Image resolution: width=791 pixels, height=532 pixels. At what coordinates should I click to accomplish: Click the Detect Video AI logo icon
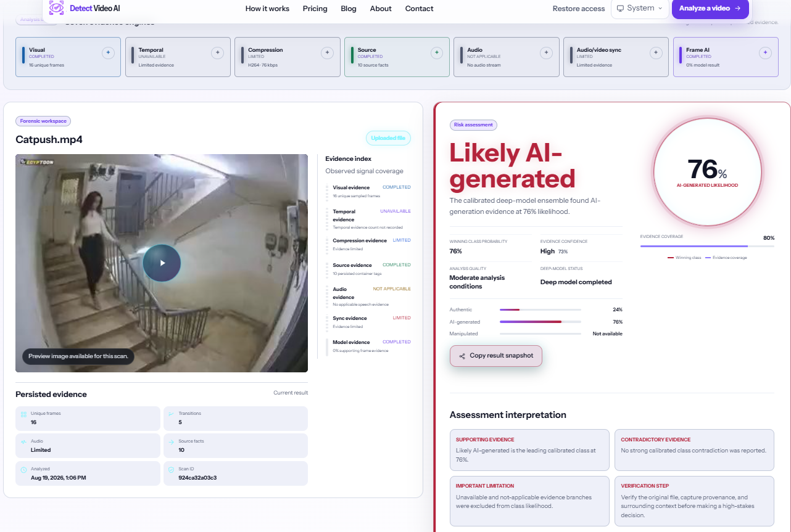pos(56,8)
